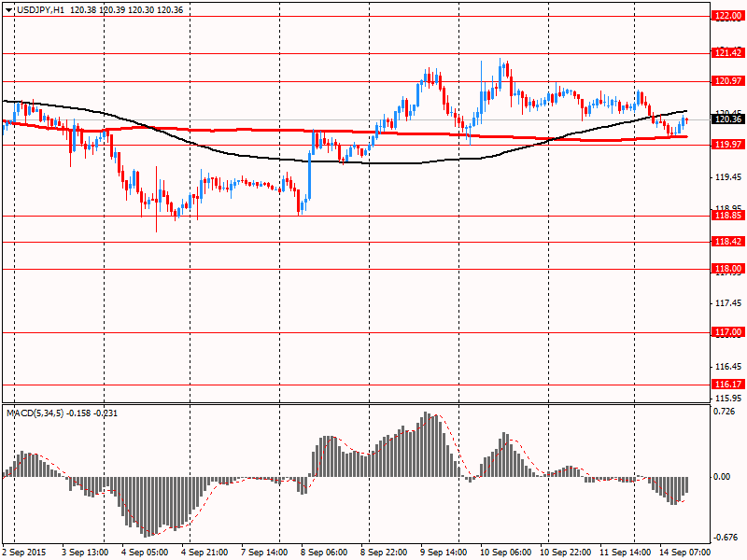747x560 pixels.
Task: Click the MACD(5,34,5) indicator label
Action: click(37, 413)
